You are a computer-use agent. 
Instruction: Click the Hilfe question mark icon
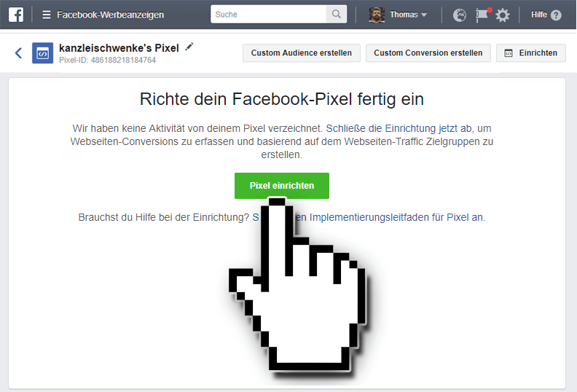coord(557,15)
